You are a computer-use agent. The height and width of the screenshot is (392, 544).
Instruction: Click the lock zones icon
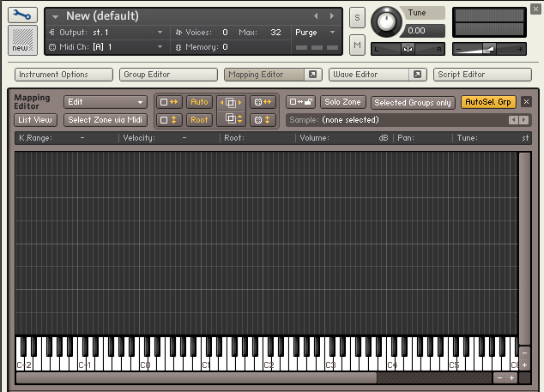299,102
